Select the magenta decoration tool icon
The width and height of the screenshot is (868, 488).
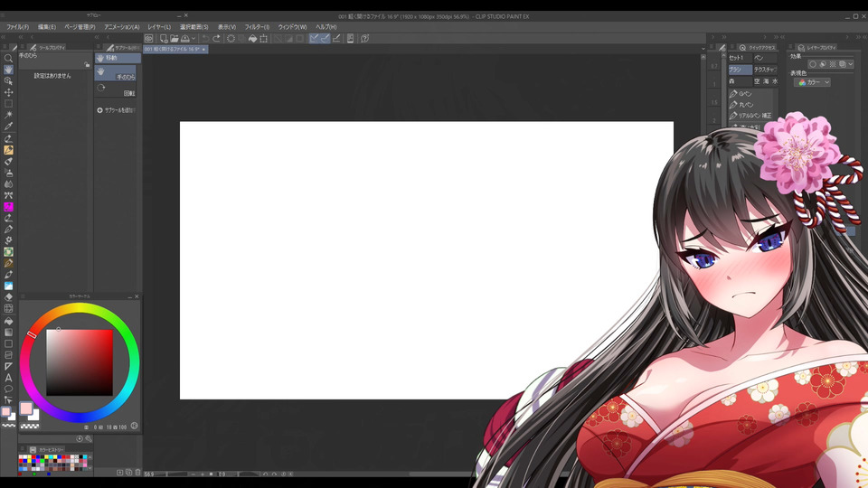coord(8,207)
